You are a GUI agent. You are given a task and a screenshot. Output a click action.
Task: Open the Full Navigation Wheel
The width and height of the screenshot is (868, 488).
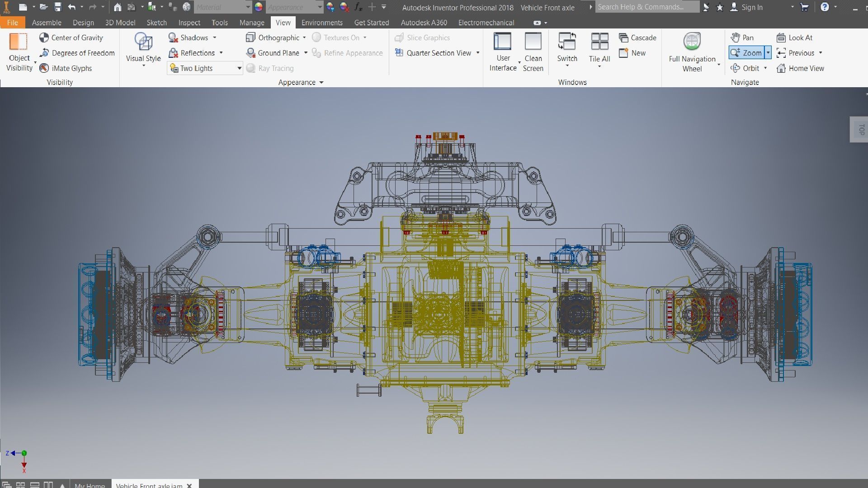click(x=692, y=42)
